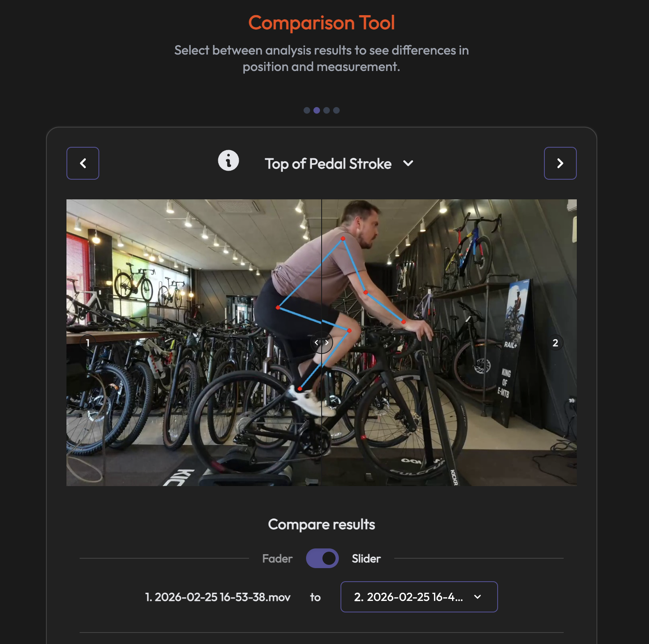The height and width of the screenshot is (644, 649).
Task: Click the 2026-02-25 16-53-38.mov file label
Action: click(x=218, y=597)
